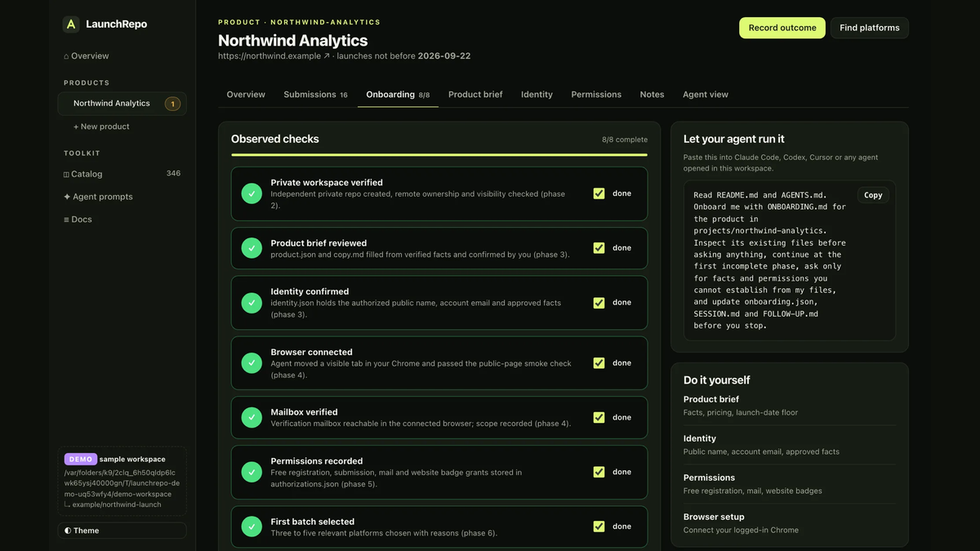This screenshot has width=980, height=551.
Task: Click the green check icon for Browser connected
Action: [252, 363]
